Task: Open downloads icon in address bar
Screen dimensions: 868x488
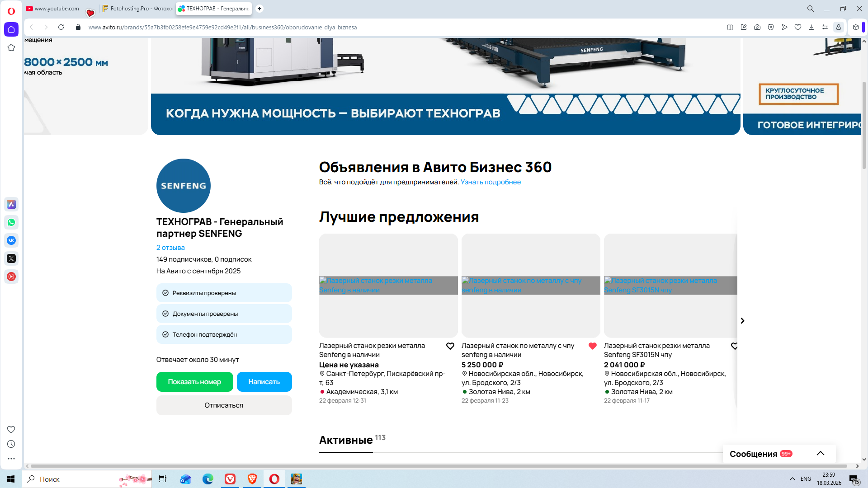Action: pyautogui.click(x=811, y=27)
